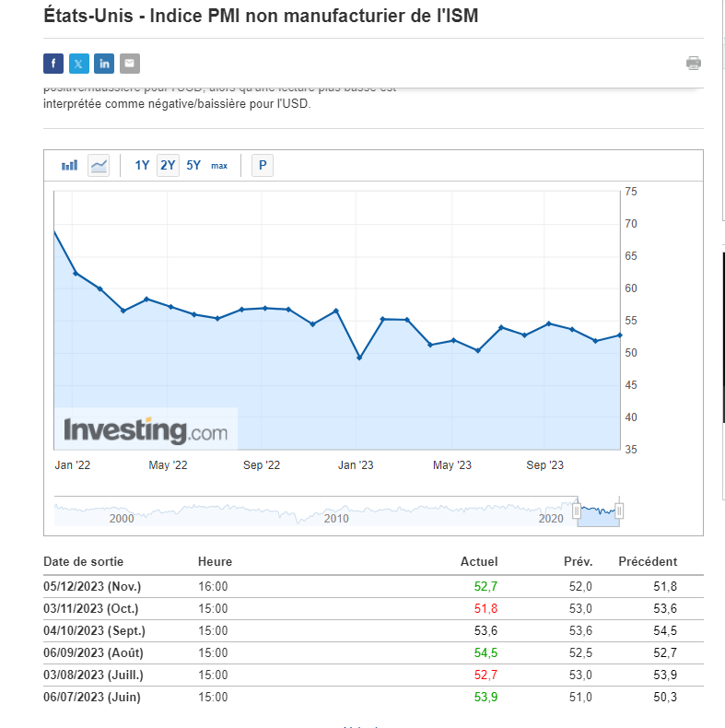Image resolution: width=725 pixels, height=728 pixels.
Task: Toggle the P forecast button on chart
Action: (263, 166)
